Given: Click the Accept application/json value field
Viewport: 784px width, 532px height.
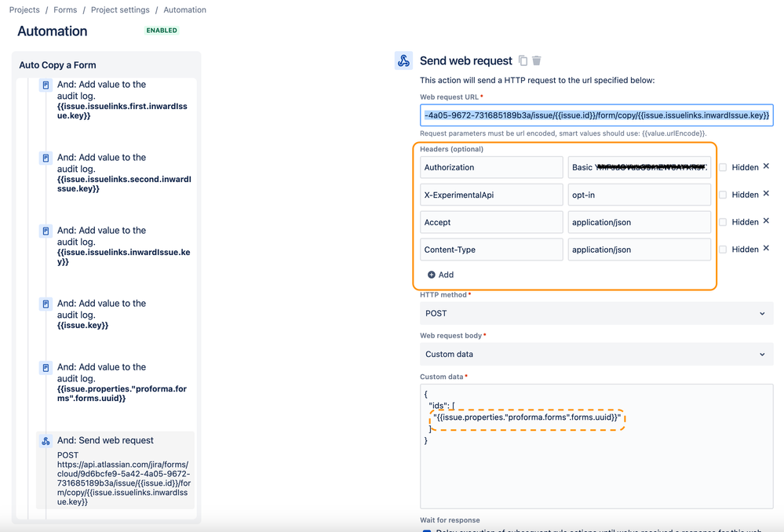Looking at the screenshot, I should tap(639, 222).
